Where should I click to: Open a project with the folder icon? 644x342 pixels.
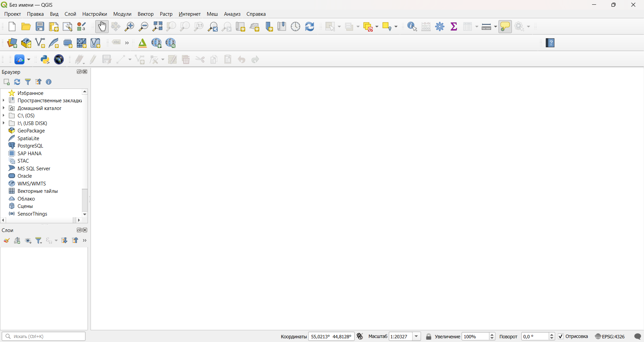click(26, 26)
